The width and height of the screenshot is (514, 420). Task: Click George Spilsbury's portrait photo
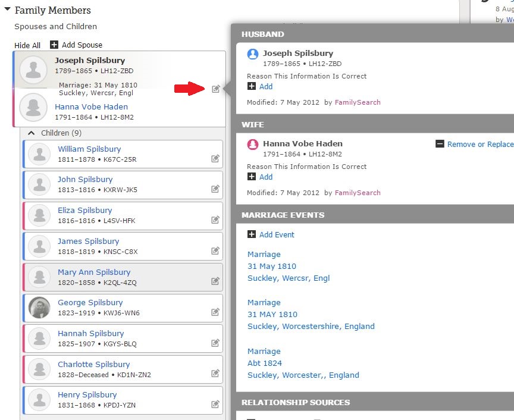pyautogui.click(x=39, y=308)
